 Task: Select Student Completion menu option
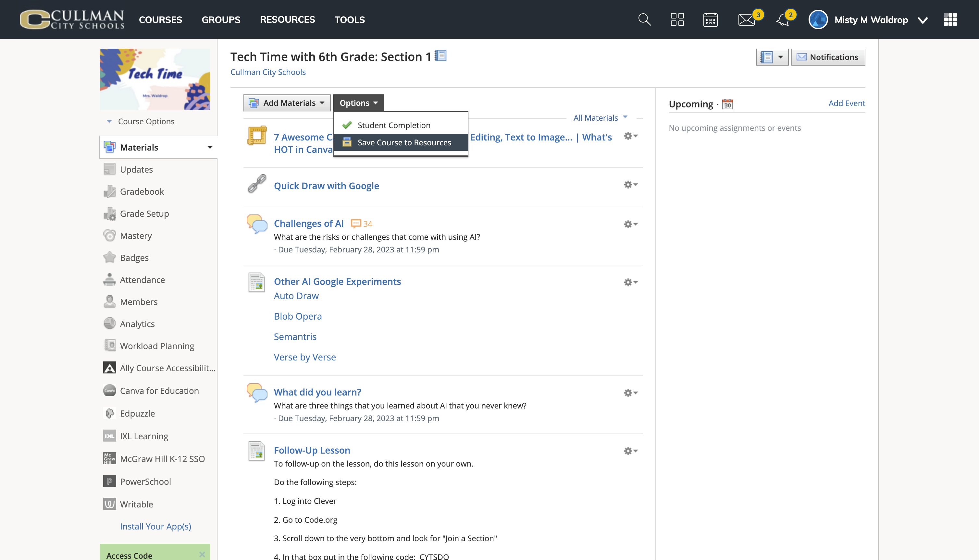click(401, 125)
